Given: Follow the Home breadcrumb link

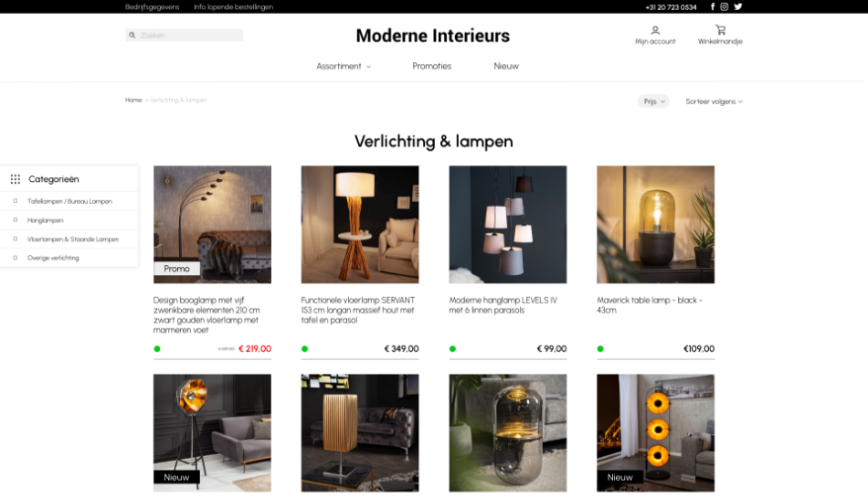Looking at the screenshot, I should (133, 101).
